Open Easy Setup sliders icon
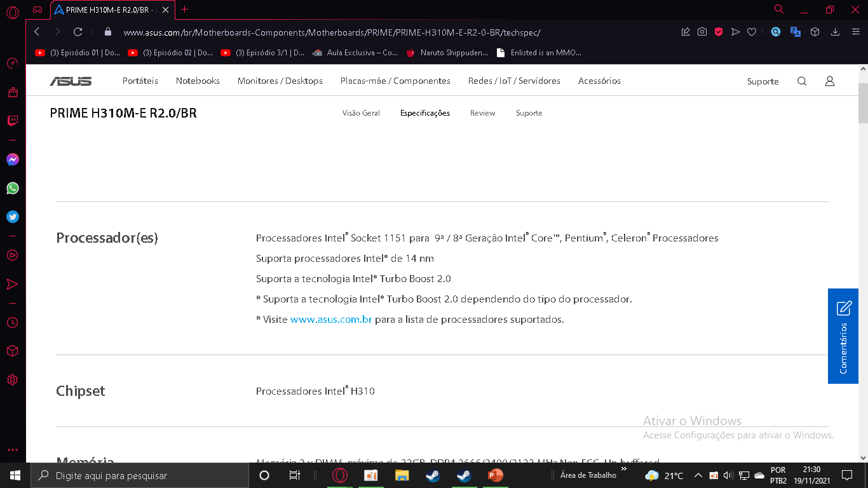 855,32
